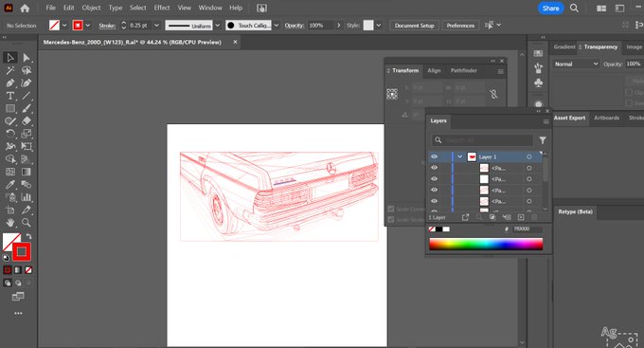This screenshot has width=644, height=348.
Task: Select the Selection tool (black arrow)
Action: [10, 58]
